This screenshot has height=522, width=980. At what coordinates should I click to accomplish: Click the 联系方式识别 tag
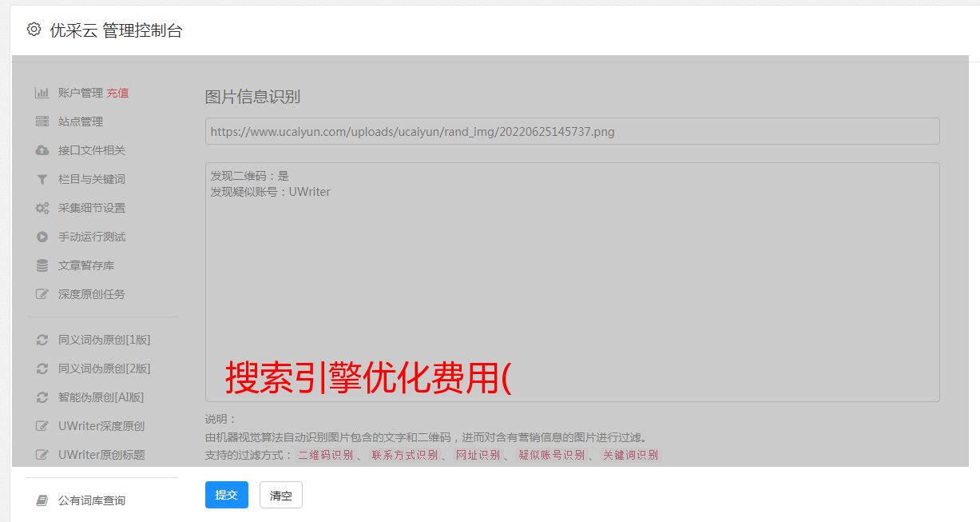point(405,455)
